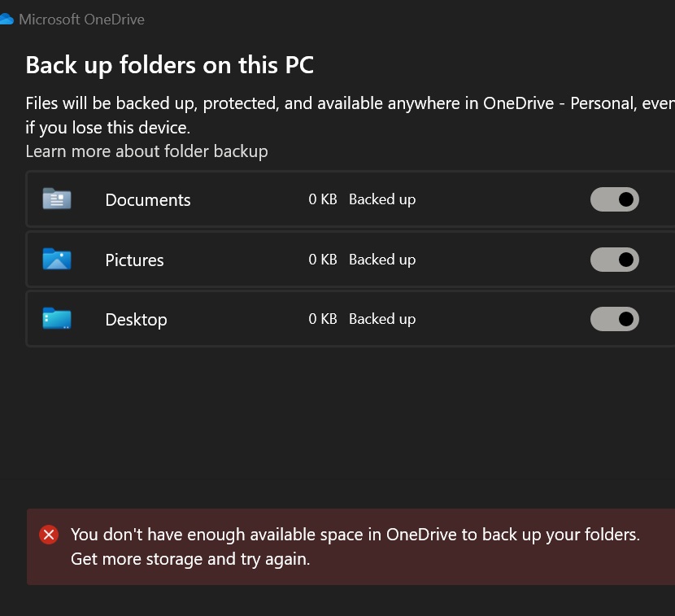Image resolution: width=675 pixels, height=616 pixels.
Task: Click the red error X icon
Action: pyautogui.click(x=49, y=535)
